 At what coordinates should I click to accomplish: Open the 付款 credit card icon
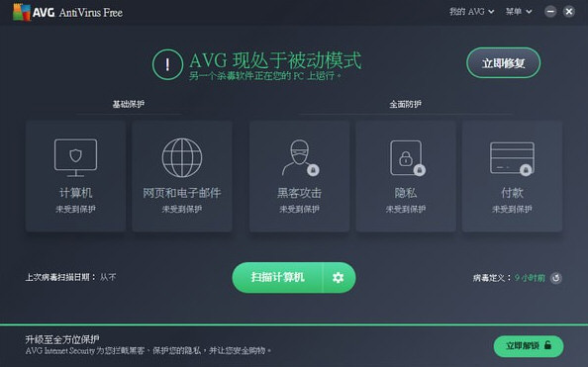(x=512, y=158)
